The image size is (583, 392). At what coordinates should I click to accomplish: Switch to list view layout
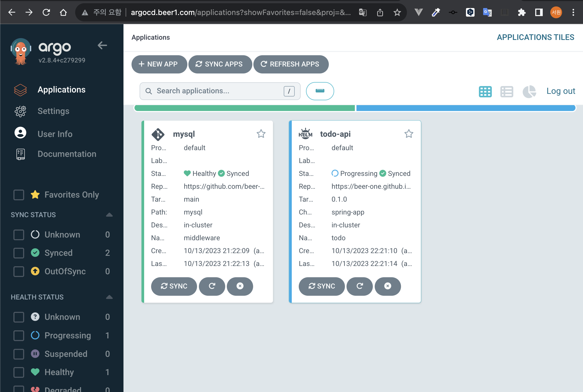click(x=507, y=91)
